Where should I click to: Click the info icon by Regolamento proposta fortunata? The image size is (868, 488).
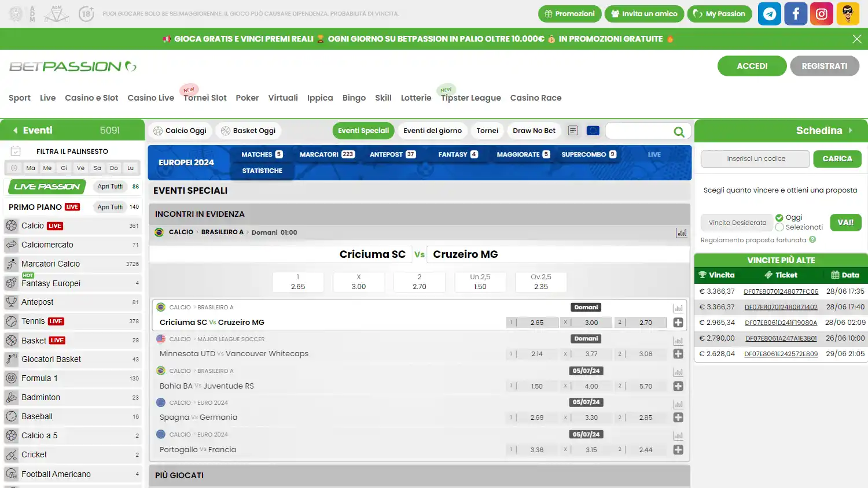point(812,240)
